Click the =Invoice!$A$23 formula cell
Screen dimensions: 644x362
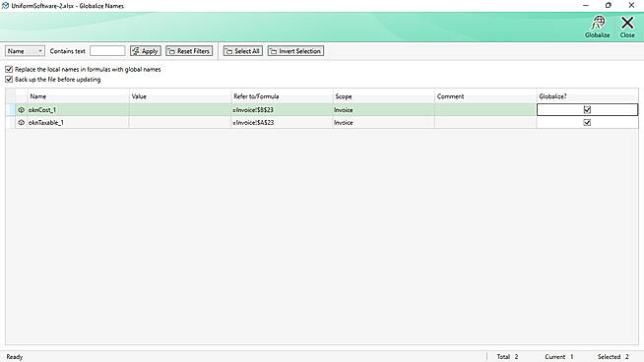click(x=282, y=122)
